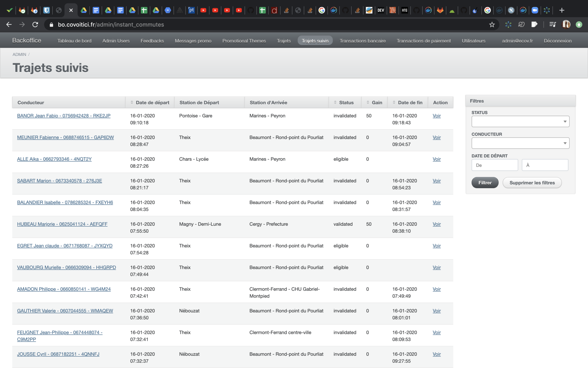Close the current active browser tab
588x368 pixels.
coord(71,10)
